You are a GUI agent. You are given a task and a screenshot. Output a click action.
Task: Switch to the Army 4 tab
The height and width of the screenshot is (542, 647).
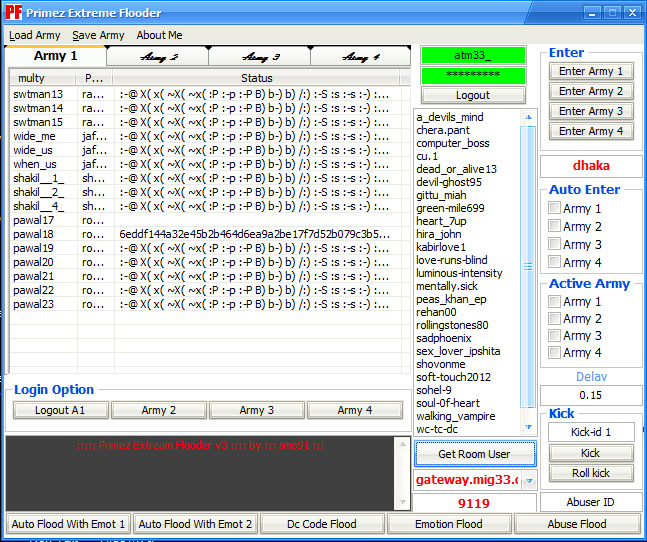(361, 57)
